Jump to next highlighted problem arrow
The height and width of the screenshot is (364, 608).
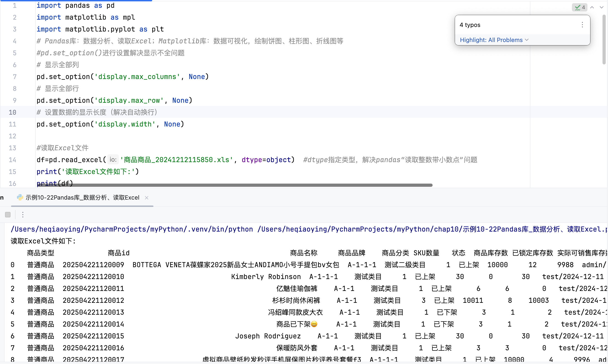(601, 7)
